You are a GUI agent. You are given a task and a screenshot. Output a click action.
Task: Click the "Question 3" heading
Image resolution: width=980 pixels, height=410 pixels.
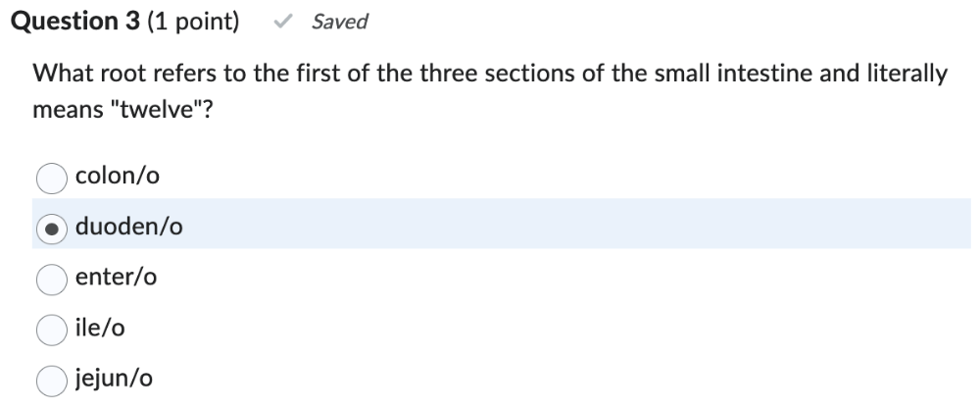click(x=74, y=22)
